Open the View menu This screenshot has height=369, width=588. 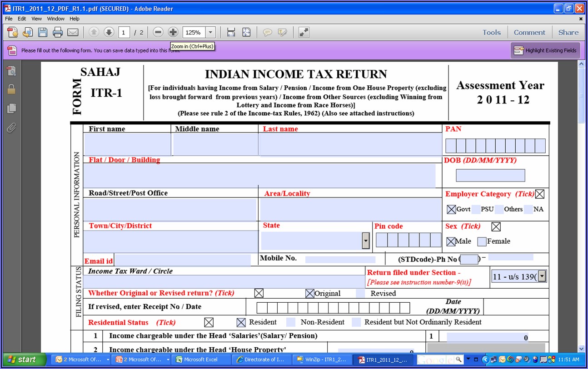pyautogui.click(x=36, y=19)
